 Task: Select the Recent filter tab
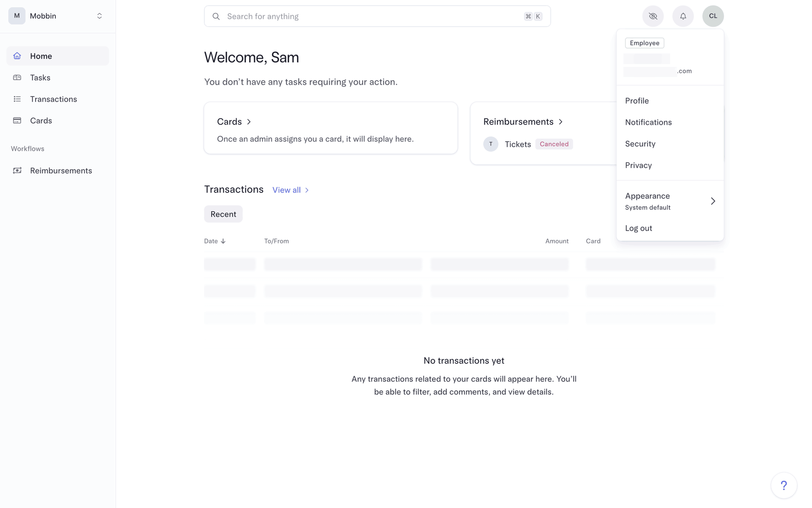click(223, 214)
